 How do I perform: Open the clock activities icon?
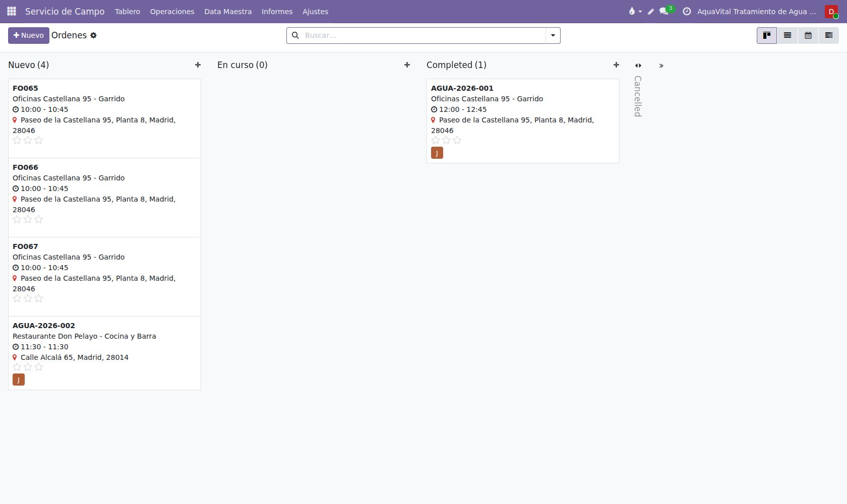[x=687, y=11]
